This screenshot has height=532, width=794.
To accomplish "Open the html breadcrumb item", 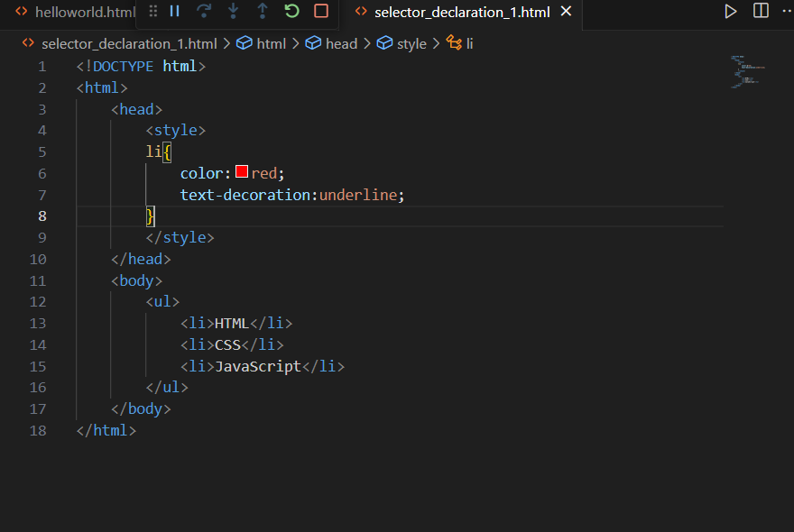I will (271, 44).
